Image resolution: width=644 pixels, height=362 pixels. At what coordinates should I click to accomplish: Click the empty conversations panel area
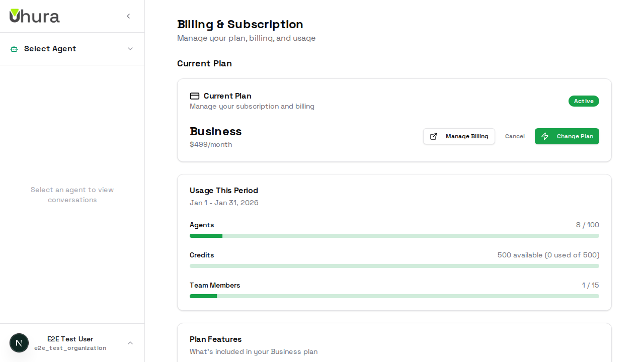pyautogui.click(x=72, y=195)
